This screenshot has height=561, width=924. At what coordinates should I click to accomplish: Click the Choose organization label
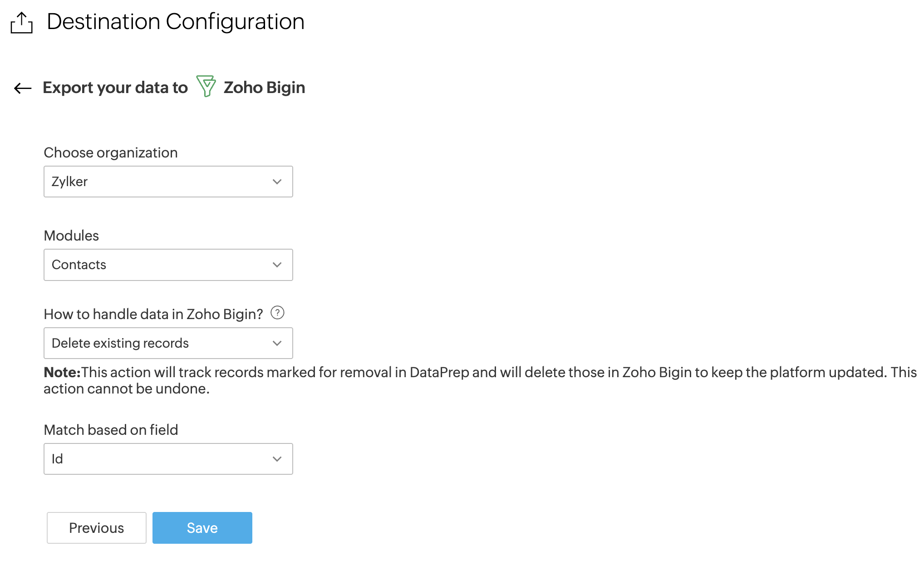(x=111, y=153)
